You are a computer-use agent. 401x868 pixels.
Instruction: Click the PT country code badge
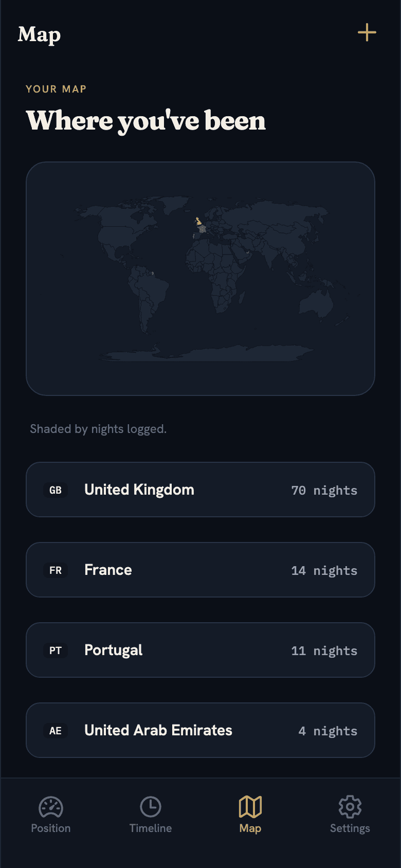coord(56,650)
